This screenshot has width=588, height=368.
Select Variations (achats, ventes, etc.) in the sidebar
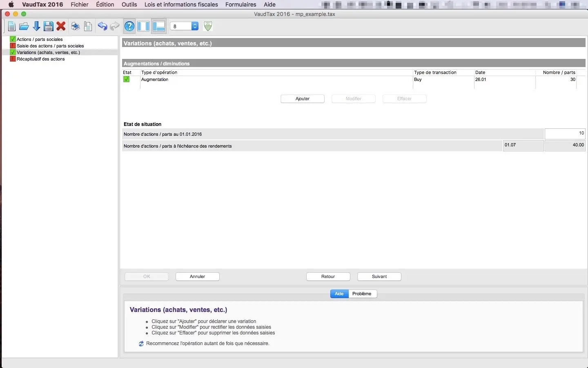48,52
